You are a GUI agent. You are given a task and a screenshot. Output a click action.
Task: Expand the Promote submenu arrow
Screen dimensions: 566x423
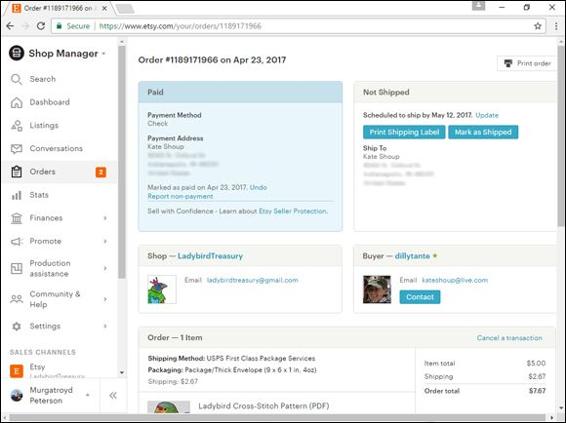(x=105, y=241)
